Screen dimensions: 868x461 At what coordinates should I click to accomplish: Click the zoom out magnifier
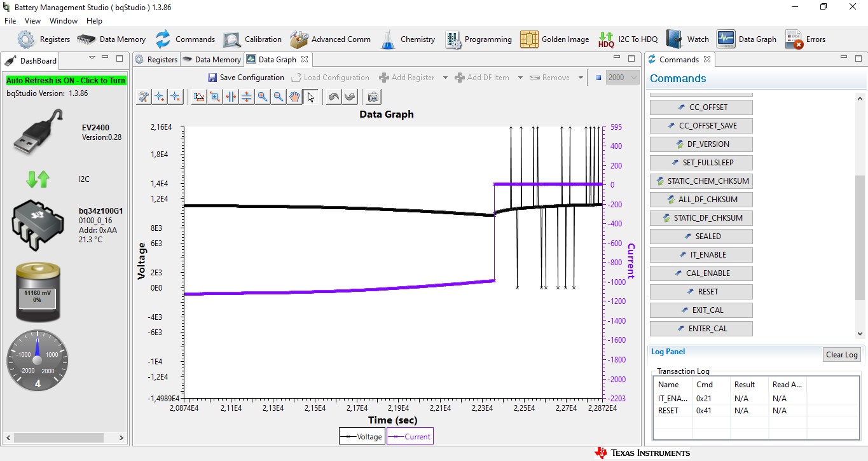[x=279, y=97]
